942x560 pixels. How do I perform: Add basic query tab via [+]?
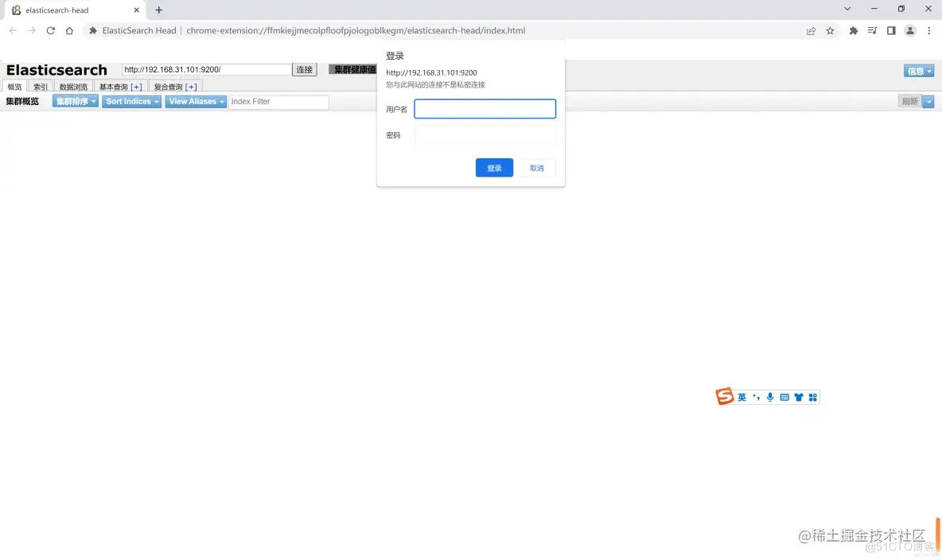[136, 87]
